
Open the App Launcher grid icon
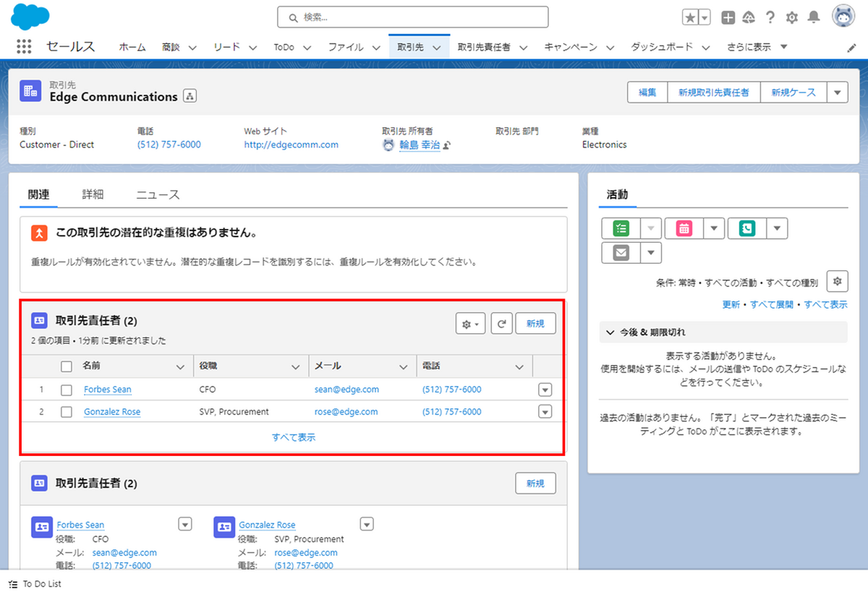pyautogui.click(x=24, y=46)
